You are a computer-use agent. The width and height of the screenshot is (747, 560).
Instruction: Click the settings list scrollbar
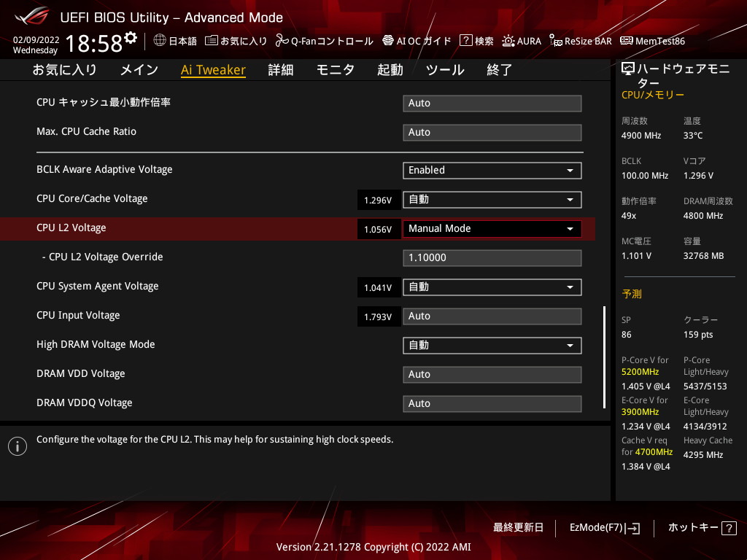point(604,357)
